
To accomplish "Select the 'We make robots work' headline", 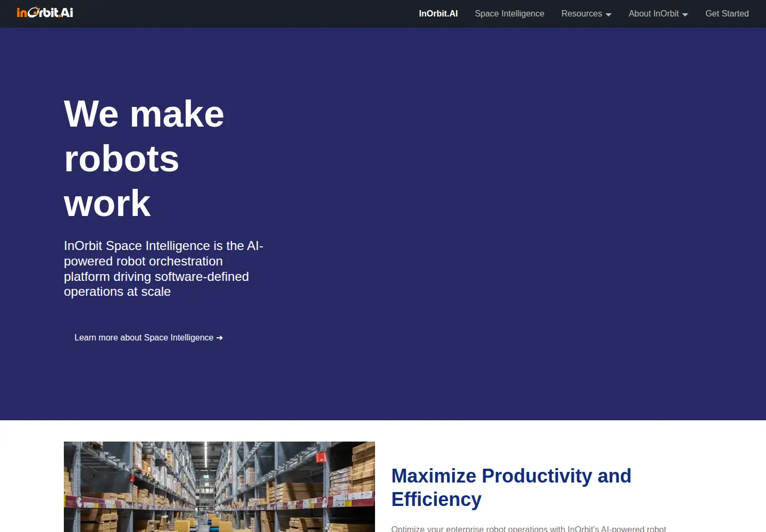I will point(144,159).
